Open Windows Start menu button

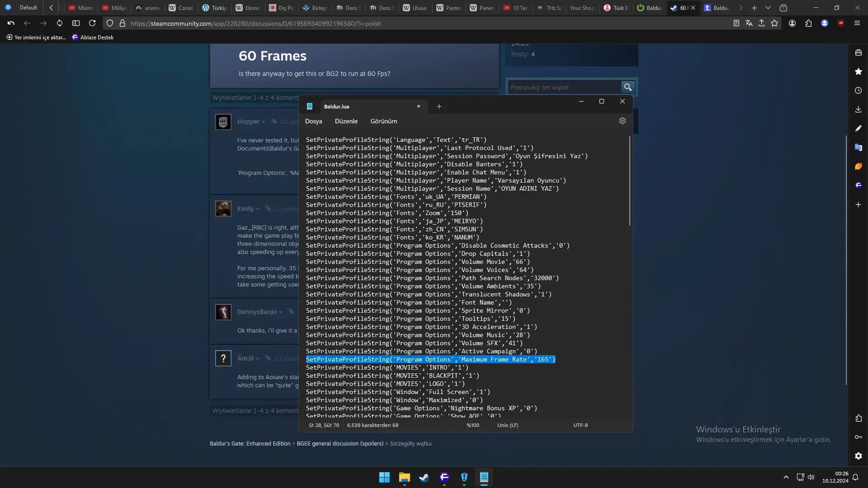(384, 477)
